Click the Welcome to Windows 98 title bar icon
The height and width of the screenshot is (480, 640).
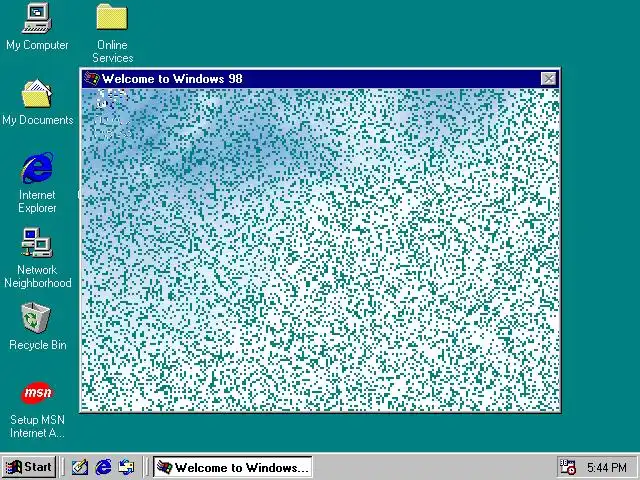pyautogui.click(x=91, y=78)
